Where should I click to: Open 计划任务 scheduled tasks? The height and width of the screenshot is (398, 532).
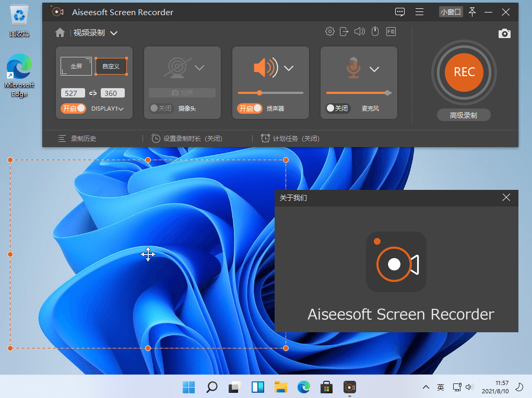pyautogui.click(x=290, y=138)
